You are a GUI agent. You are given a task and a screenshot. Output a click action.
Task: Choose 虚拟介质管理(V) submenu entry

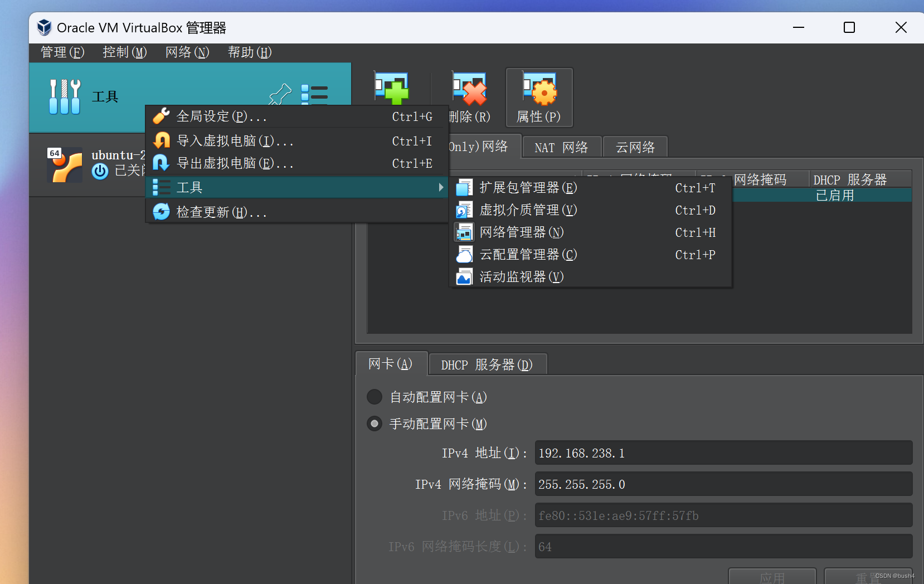coord(591,210)
